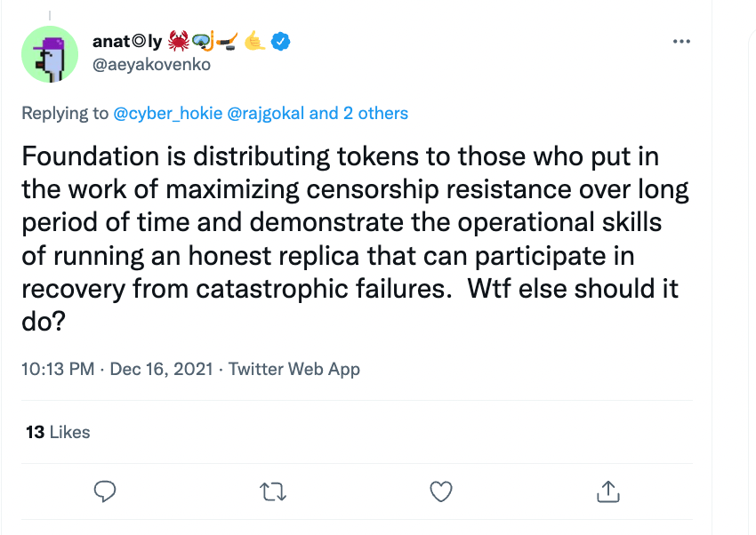
Task: Reply to anatoly's tweet
Action: [x=106, y=490]
